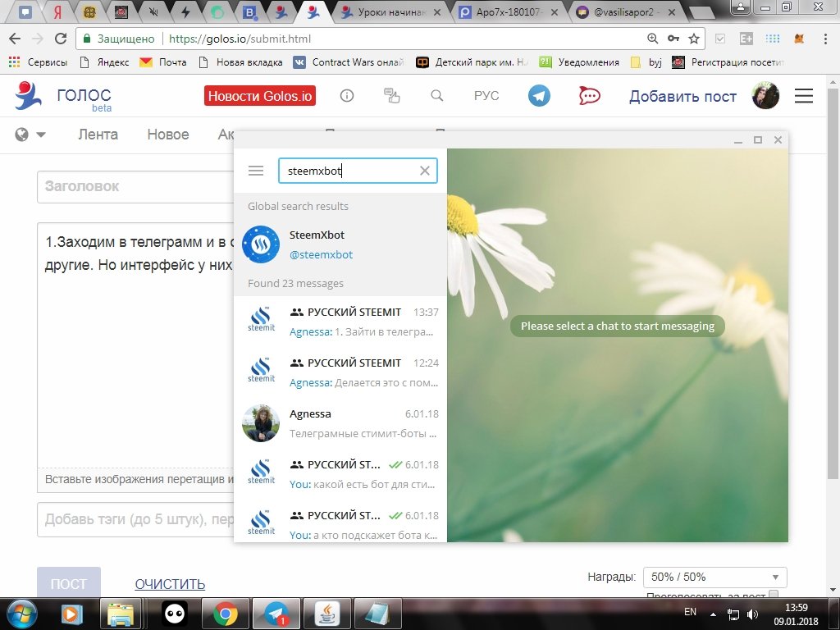The image size is (840, 630).
Task: Open Почта bookmark
Action: pos(163,62)
